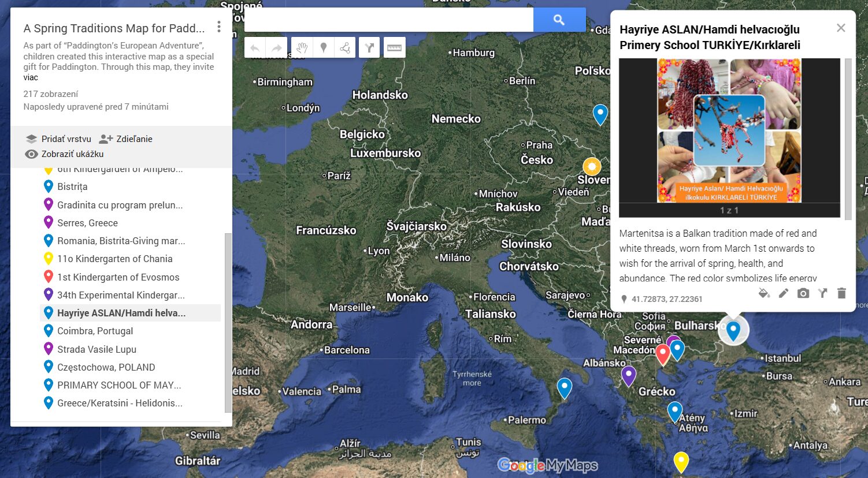868x478 pixels.
Task: Click Pridať vrstvu to add a layer
Action: [x=58, y=139]
